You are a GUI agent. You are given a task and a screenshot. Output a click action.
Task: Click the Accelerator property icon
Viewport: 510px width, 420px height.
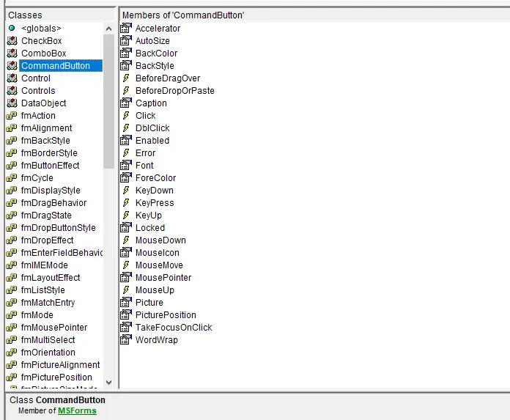(x=126, y=28)
